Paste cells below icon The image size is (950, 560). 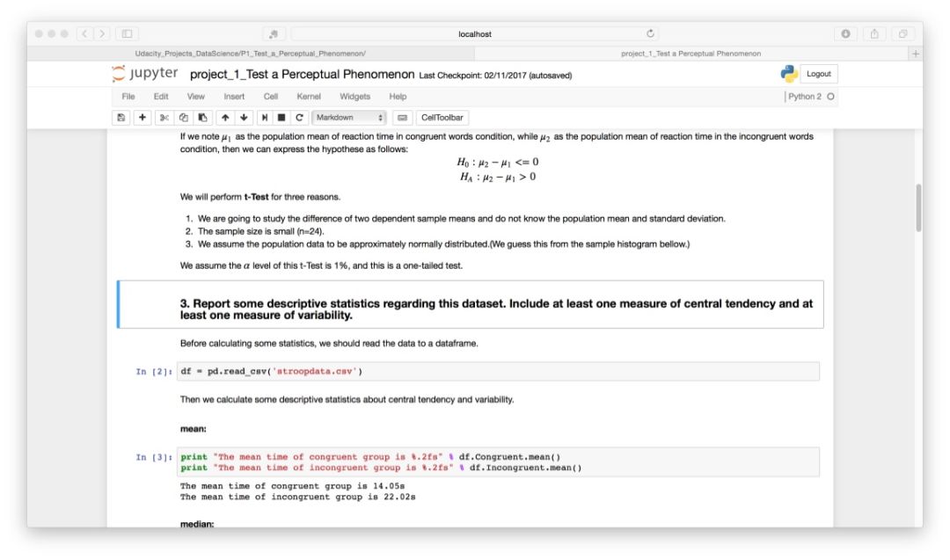[203, 118]
